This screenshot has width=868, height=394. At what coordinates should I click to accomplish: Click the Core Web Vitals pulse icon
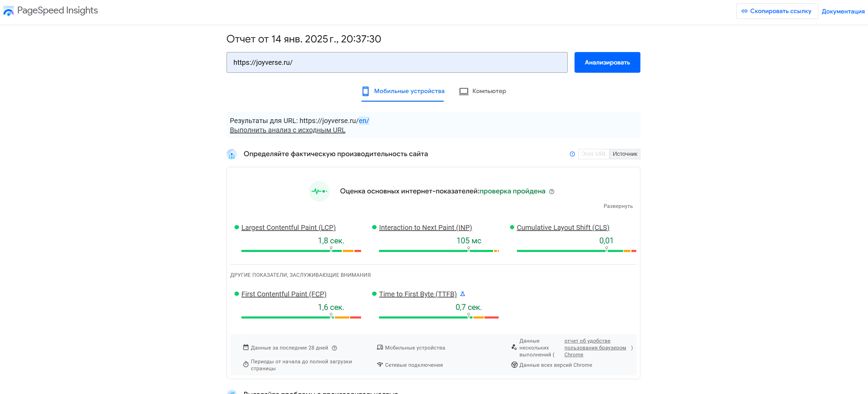pyautogui.click(x=319, y=191)
